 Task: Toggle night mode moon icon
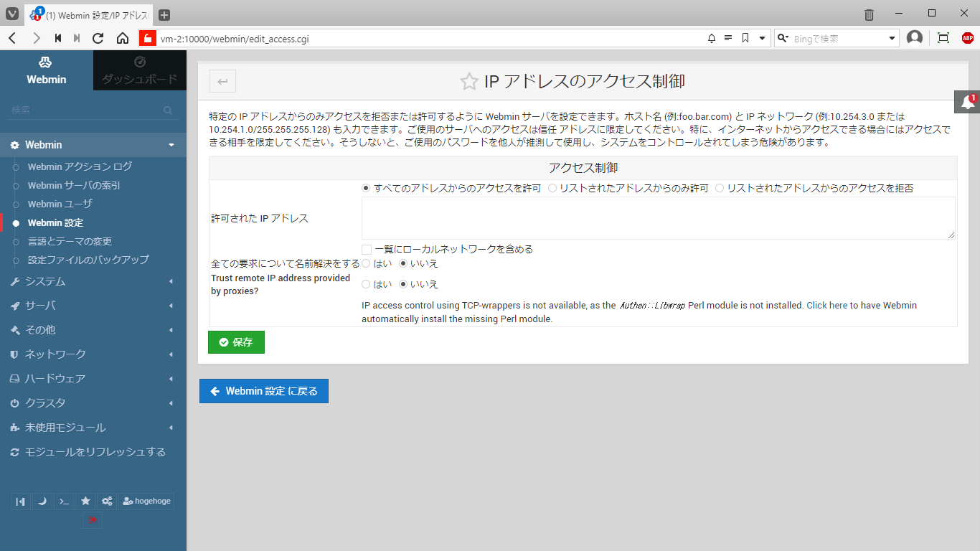[x=42, y=501]
